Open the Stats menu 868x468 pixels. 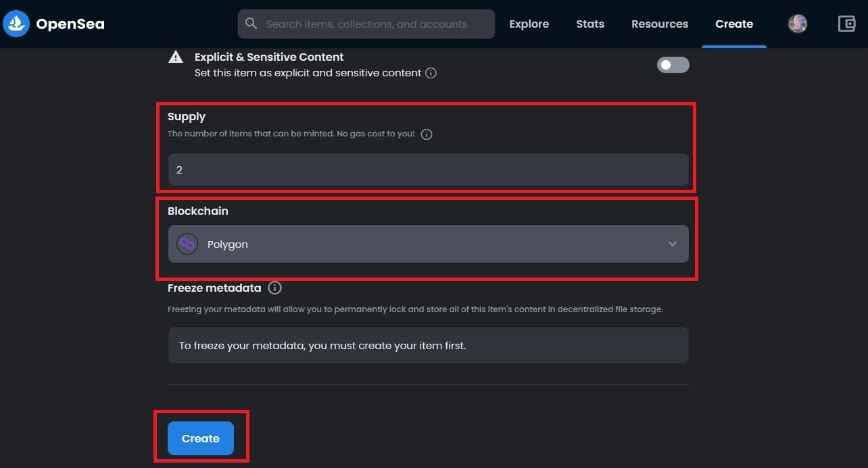590,24
